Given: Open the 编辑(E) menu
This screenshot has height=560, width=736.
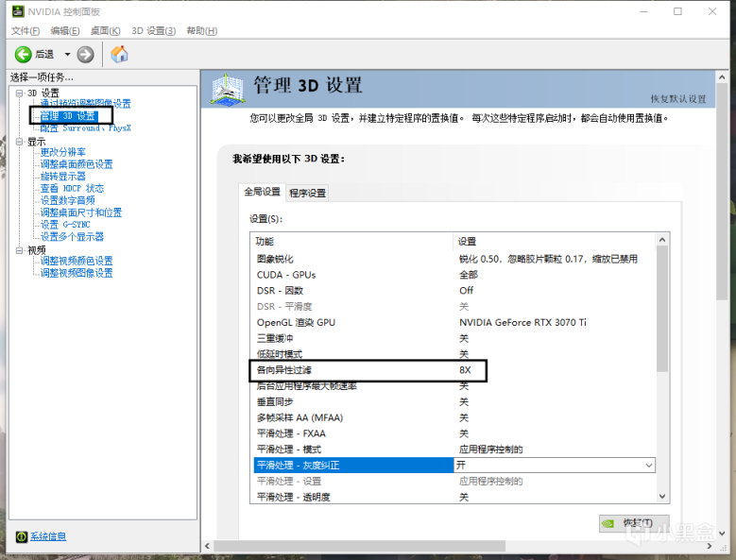Looking at the screenshot, I should (65, 31).
